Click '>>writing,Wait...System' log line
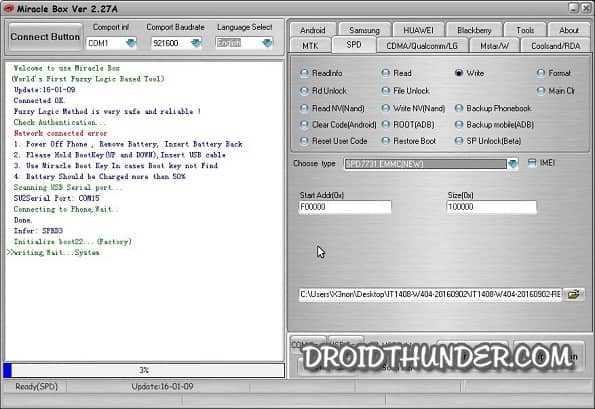595x409 pixels. click(53, 253)
